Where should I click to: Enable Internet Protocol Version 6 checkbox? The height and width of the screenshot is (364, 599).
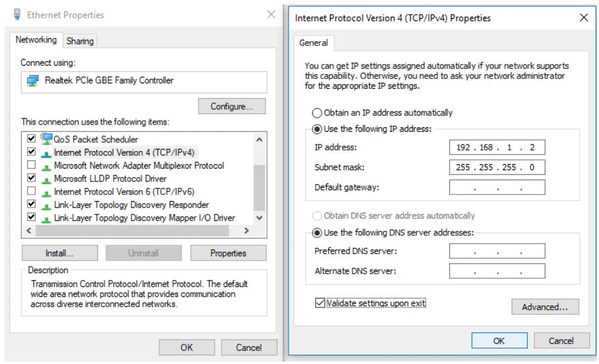[x=32, y=192]
